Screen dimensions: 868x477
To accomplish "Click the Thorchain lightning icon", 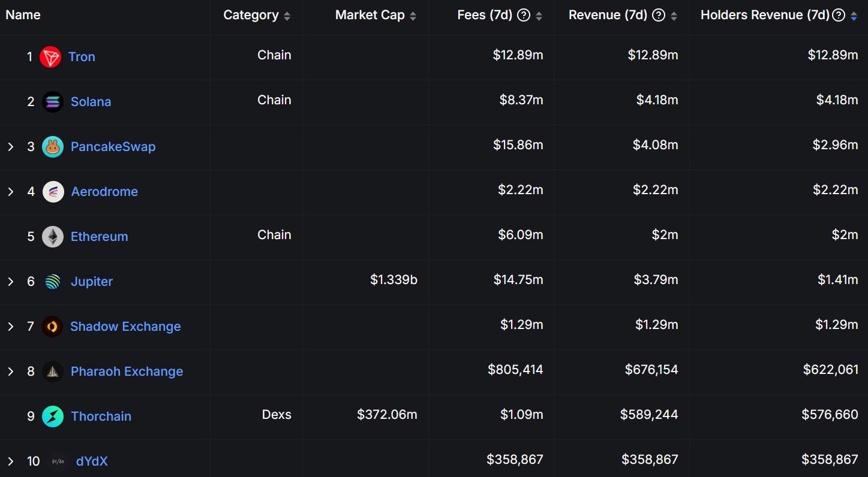I will (53, 416).
